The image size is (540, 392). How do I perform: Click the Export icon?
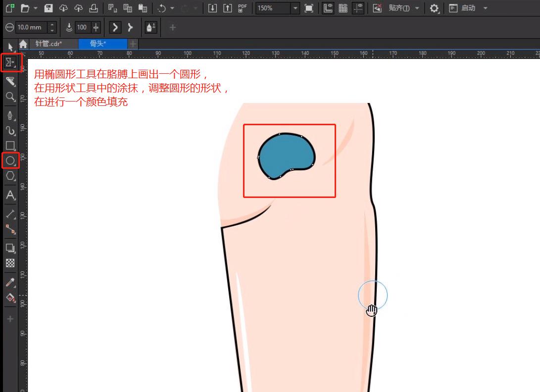228,8
